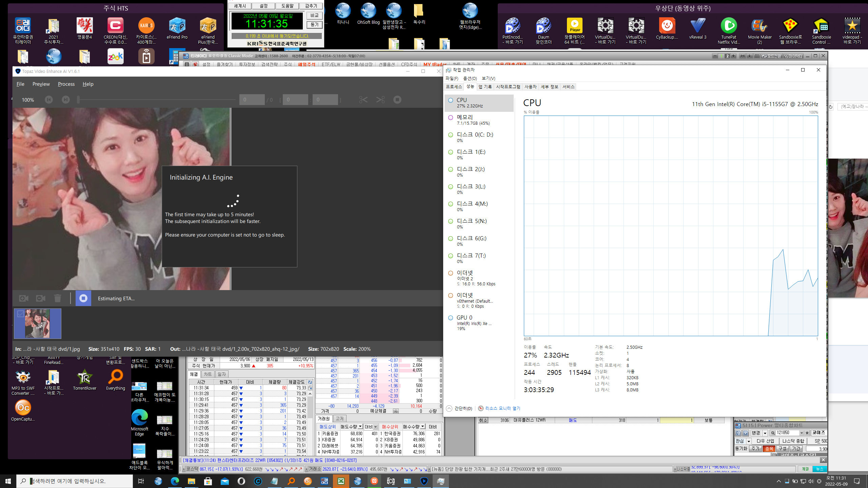Open vReveal 3 desktop icon
This screenshot has width=868, height=488.
point(698,29)
